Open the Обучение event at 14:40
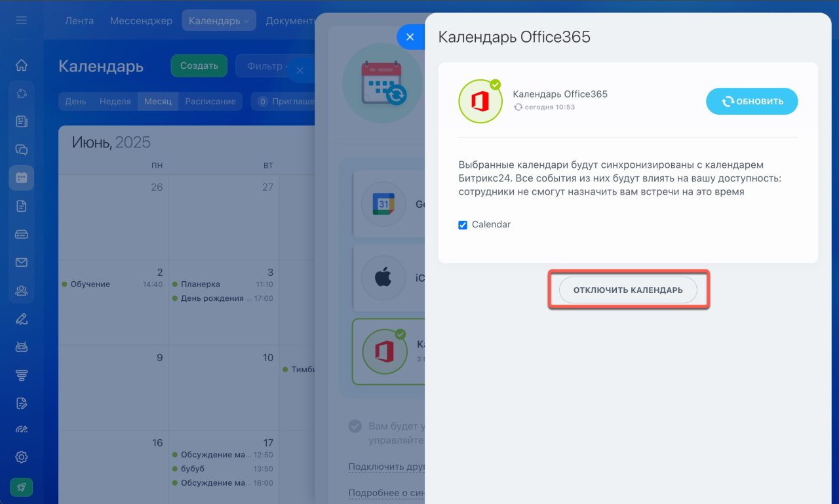Screen dimensions: 839x504 click(112, 284)
